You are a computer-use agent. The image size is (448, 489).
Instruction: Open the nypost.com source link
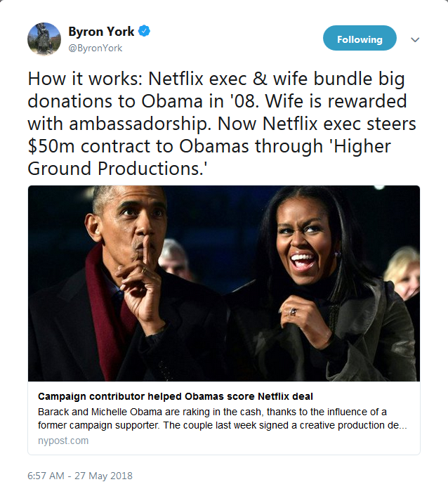(63, 441)
